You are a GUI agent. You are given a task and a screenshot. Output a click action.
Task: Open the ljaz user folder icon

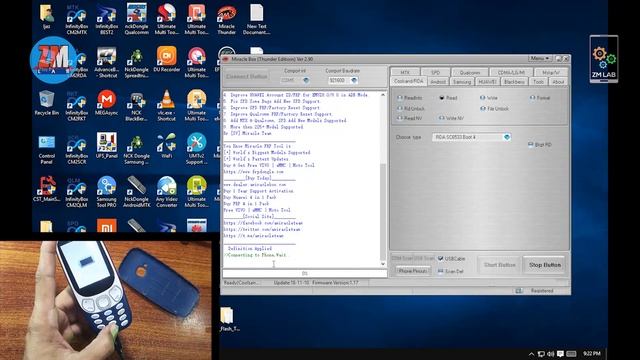point(47,17)
